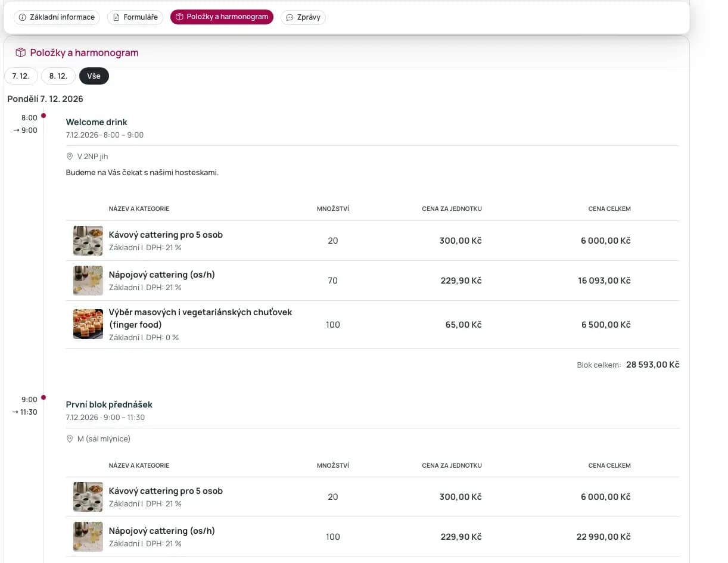Select the Položky a harmonogram tab
Viewport: 728px width, 563px height.
click(222, 17)
